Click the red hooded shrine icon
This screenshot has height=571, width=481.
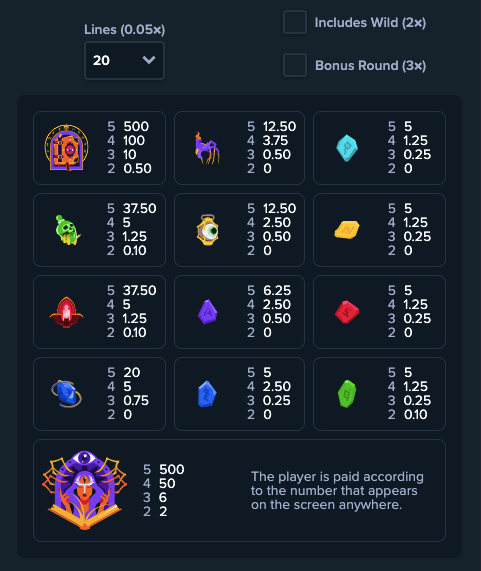click(x=66, y=312)
